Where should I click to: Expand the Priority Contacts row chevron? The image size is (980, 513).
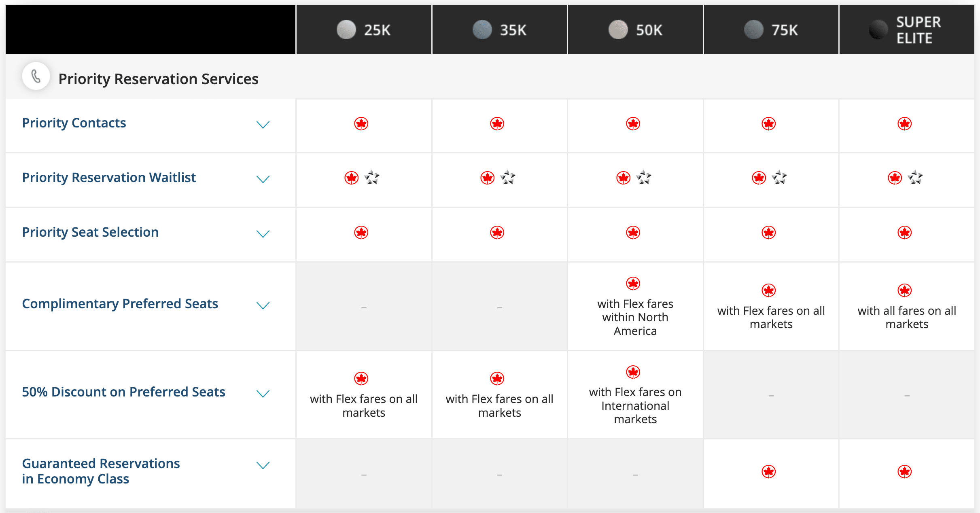coord(263,124)
